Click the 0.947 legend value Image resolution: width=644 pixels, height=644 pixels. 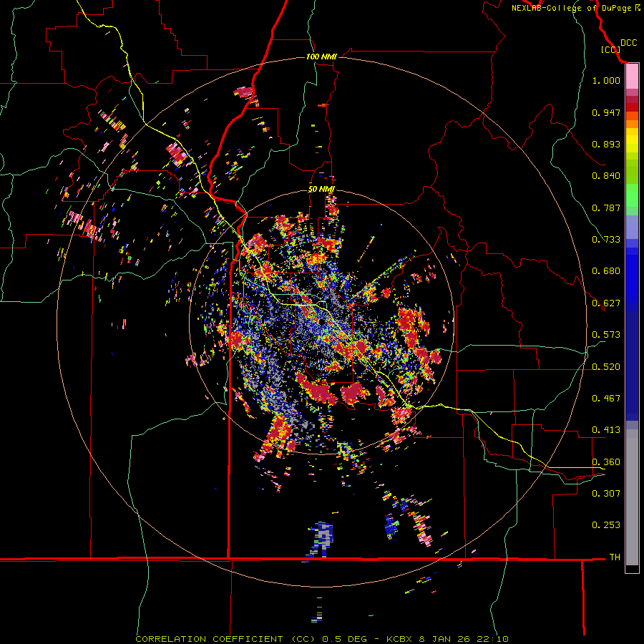(606, 112)
